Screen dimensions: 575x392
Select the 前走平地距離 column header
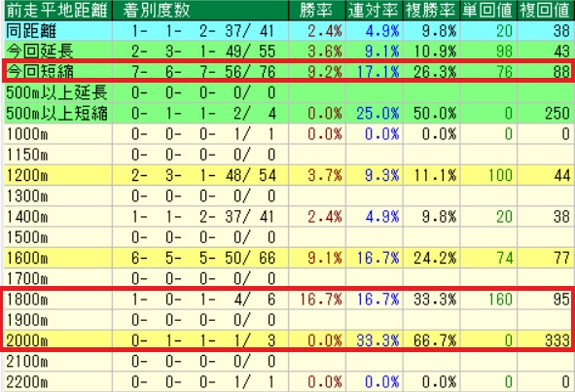(57, 11)
